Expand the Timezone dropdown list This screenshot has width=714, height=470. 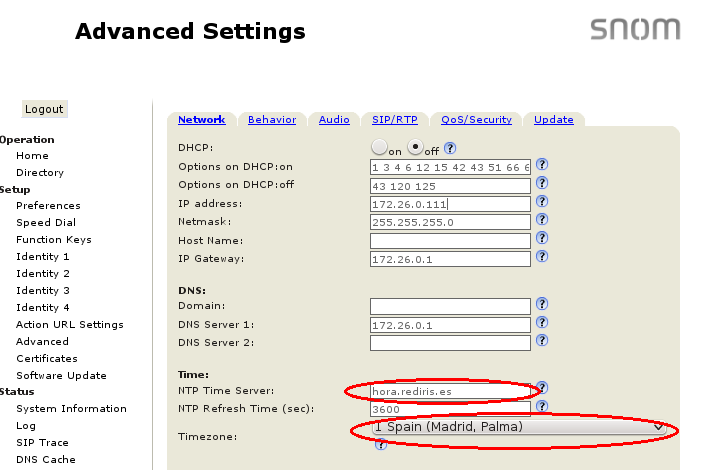(x=518, y=427)
